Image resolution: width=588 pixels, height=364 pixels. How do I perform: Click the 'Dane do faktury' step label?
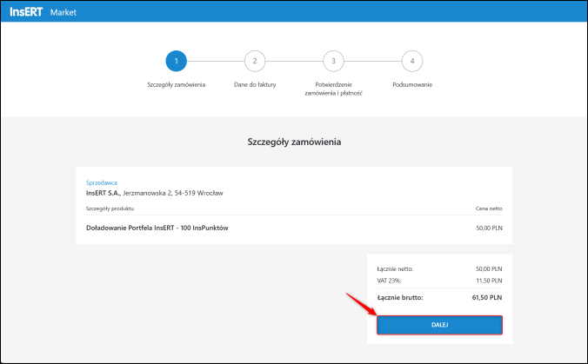click(x=255, y=84)
